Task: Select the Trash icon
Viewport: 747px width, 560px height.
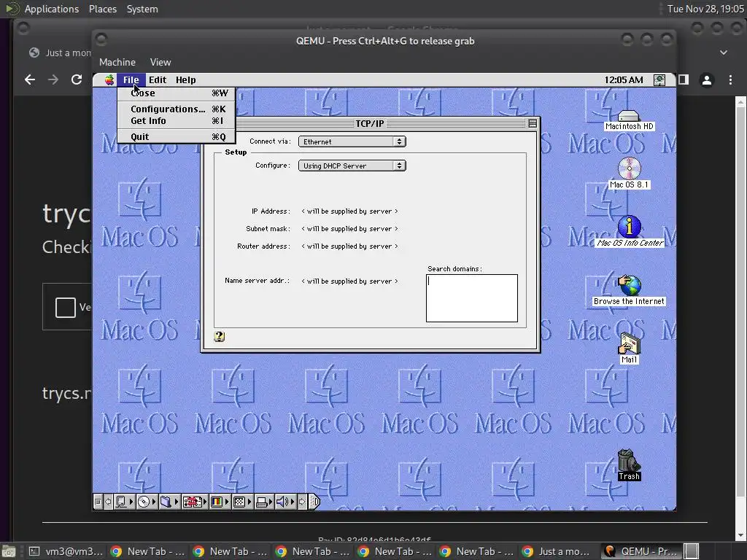Action: (x=629, y=464)
